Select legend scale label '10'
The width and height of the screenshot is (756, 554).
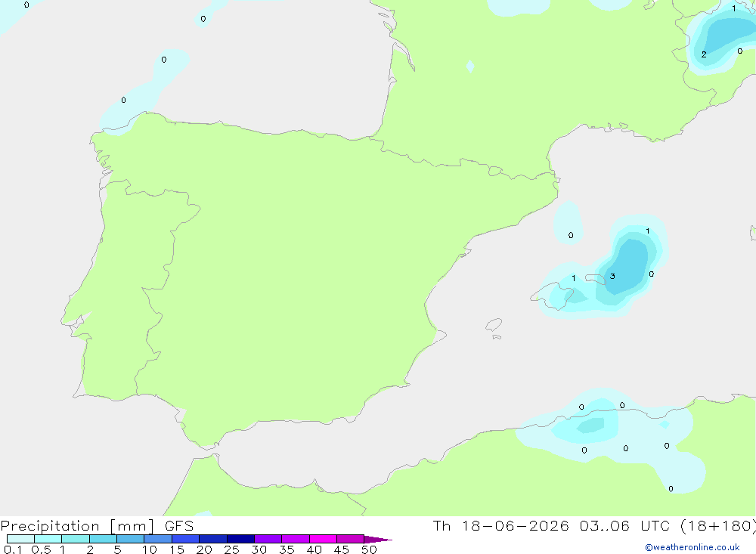point(150,549)
